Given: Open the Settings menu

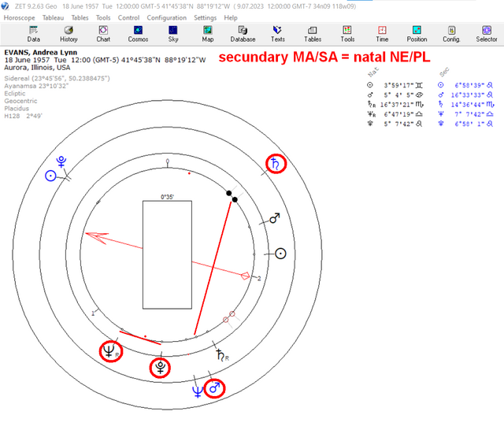Looking at the screenshot, I should coord(205,17).
